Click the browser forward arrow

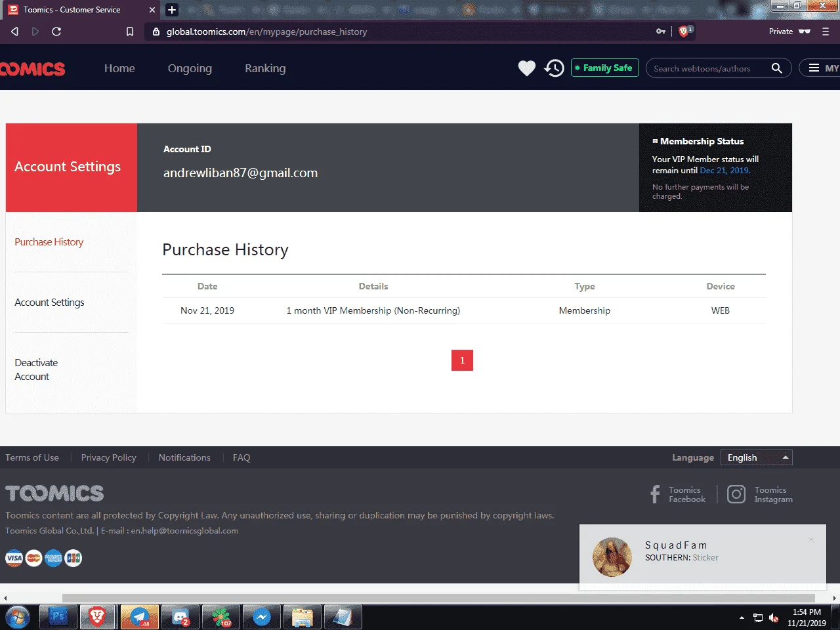coord(35,31)
